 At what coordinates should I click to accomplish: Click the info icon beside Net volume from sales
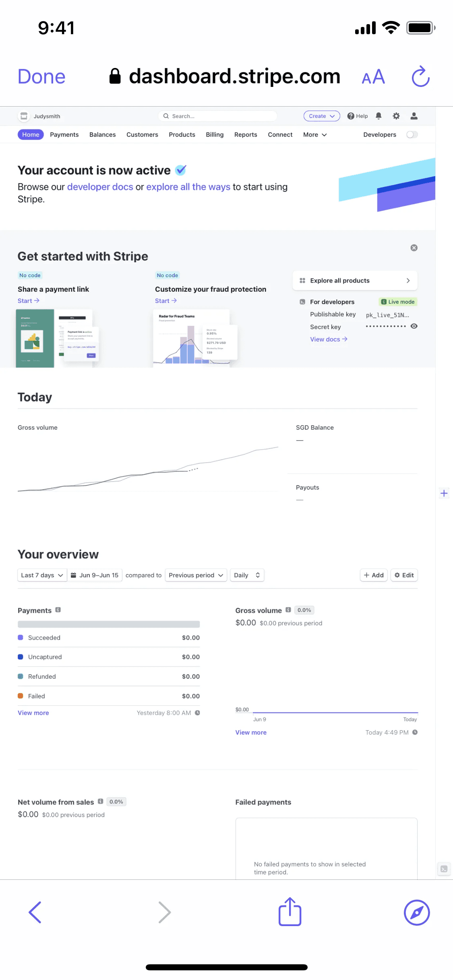[x=101, y=801]
